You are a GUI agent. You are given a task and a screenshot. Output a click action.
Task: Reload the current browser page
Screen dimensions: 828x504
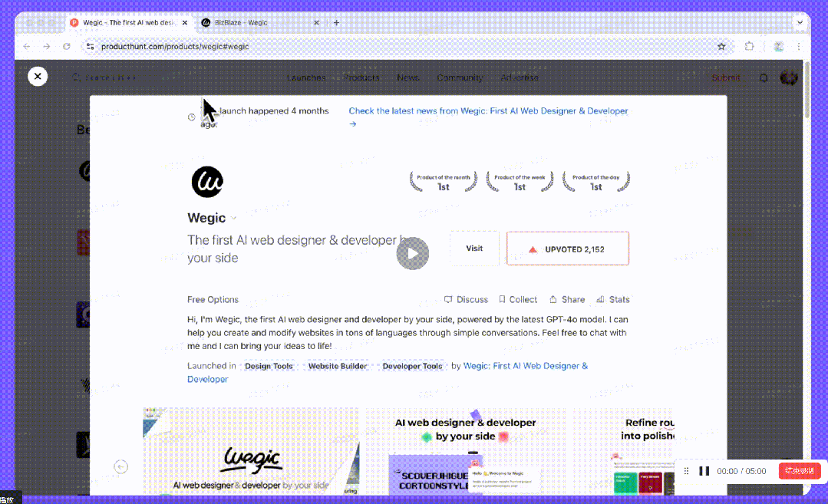(x=67, y=47)
